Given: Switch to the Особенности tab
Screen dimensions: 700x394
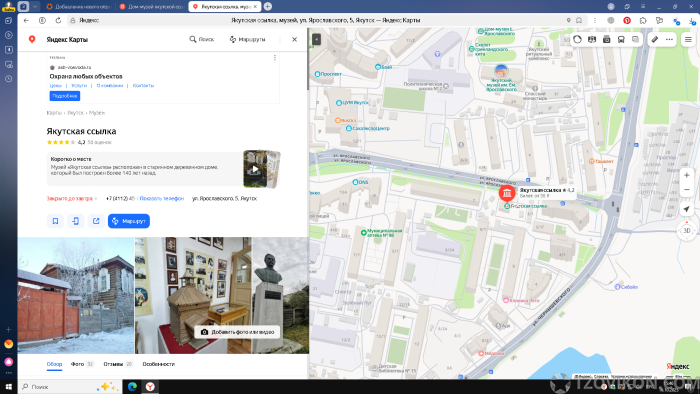Looking at the screenshot, I should click(x=158, y=364).
